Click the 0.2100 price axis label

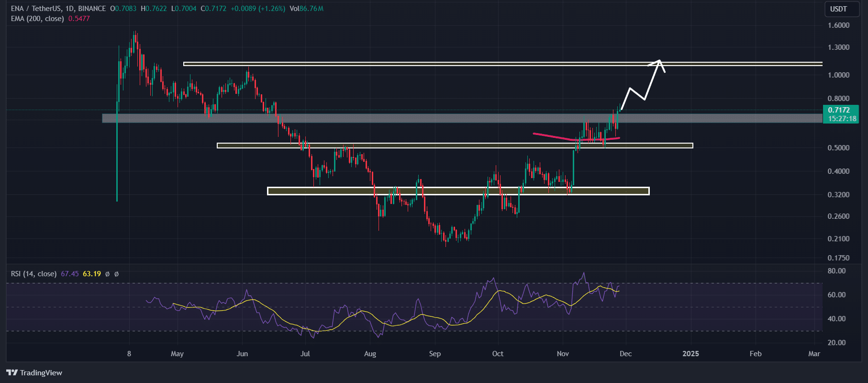coord(838,239)
